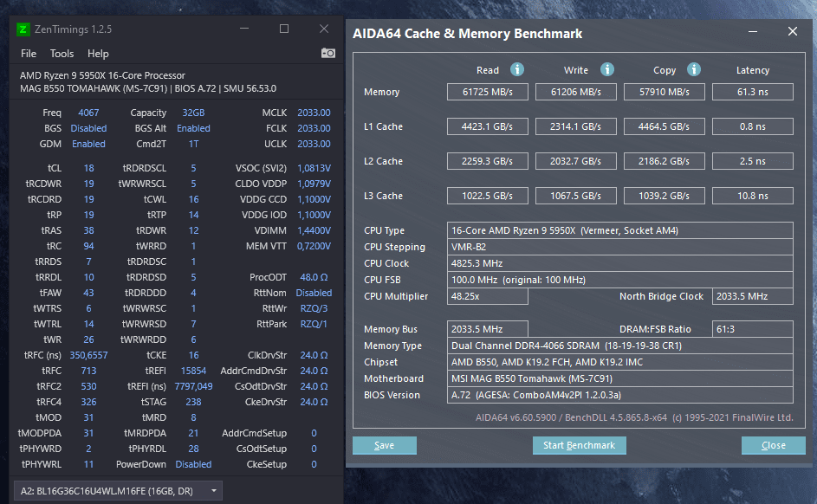Screen dimensions: 817x504
Task: Maximize the ZenTimings window
Action: (284, 29)
